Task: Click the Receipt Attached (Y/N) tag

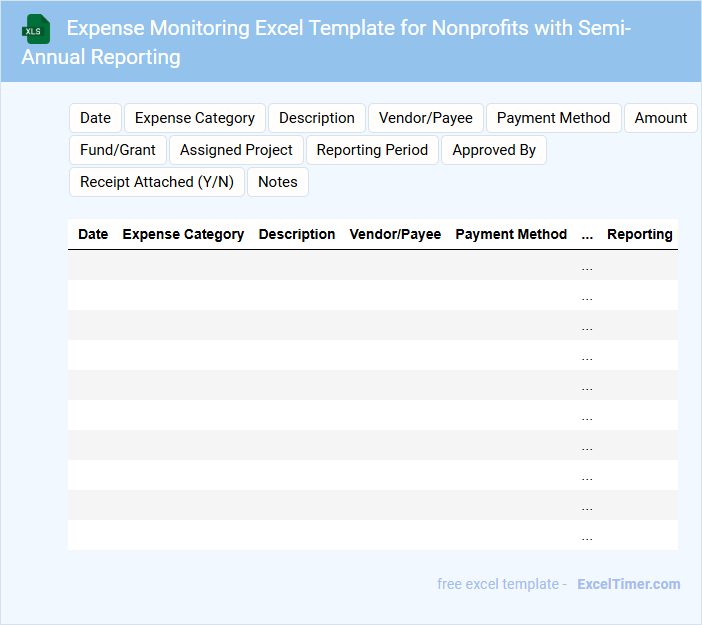Action: pos(157,182)
